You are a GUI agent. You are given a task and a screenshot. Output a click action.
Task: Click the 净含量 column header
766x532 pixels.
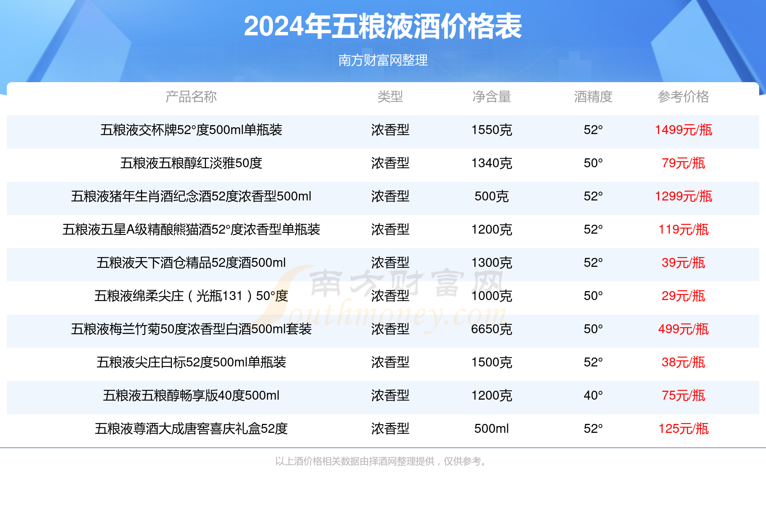click(492, 97)
